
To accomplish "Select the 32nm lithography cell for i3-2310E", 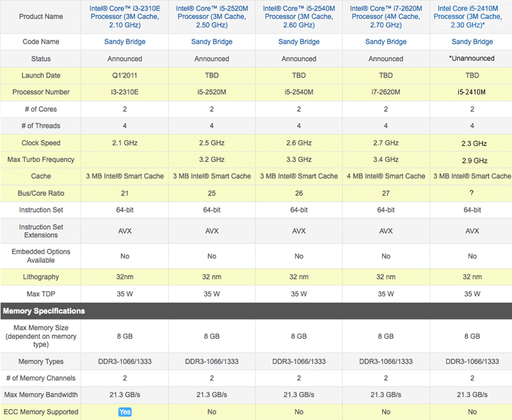I will click(x=125, y=277).
